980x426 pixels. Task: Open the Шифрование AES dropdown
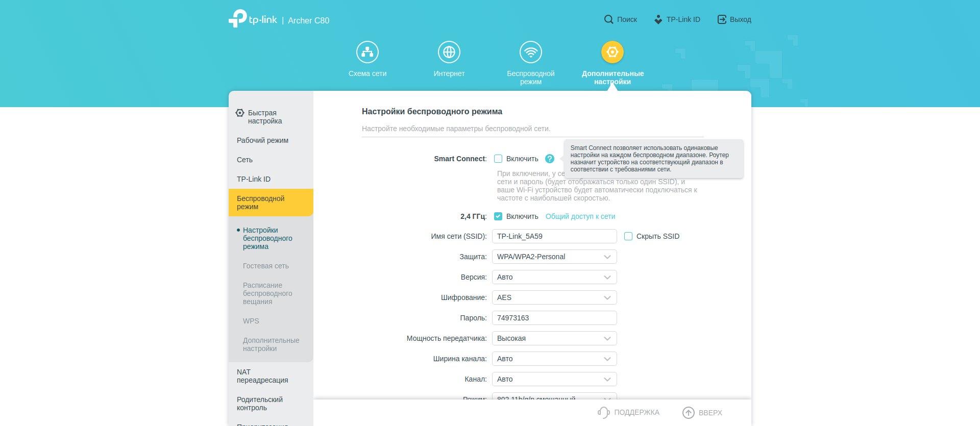click(554, 297)
